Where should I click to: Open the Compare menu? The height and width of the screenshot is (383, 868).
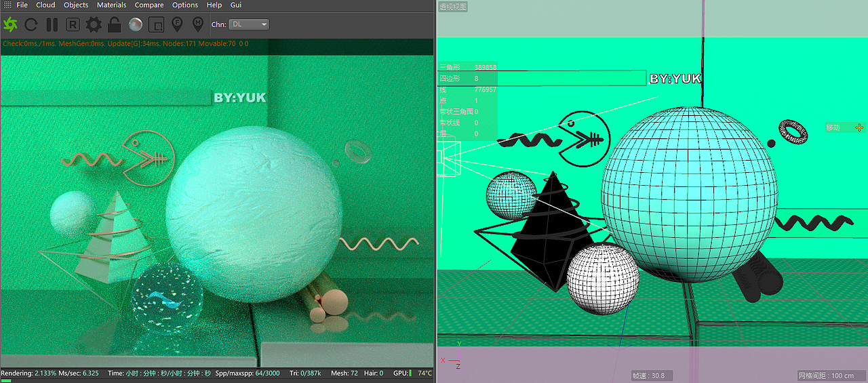pos(149,5)
